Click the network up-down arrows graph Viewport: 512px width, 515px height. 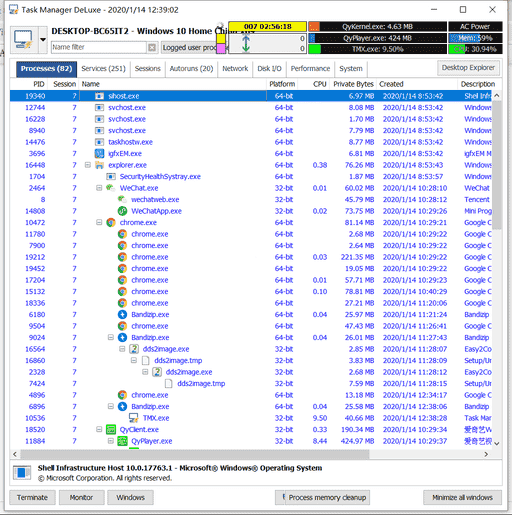click(x=246, y=44)
